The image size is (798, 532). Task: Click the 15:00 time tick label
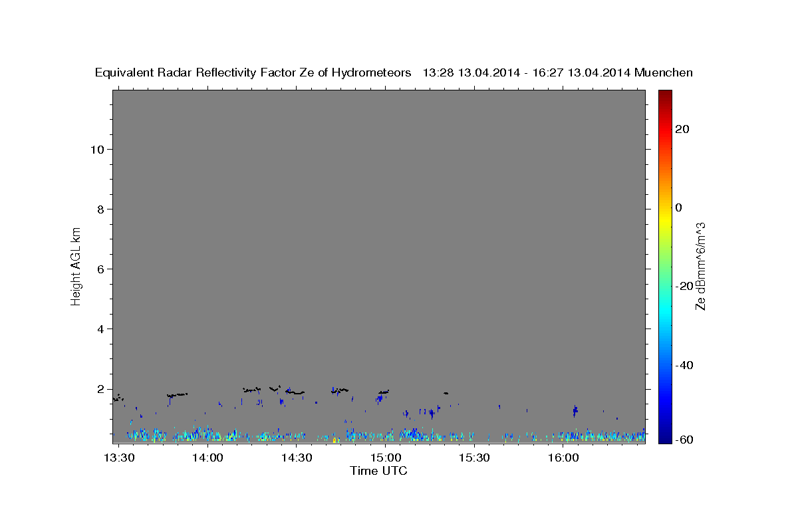(x=385, y=458)
